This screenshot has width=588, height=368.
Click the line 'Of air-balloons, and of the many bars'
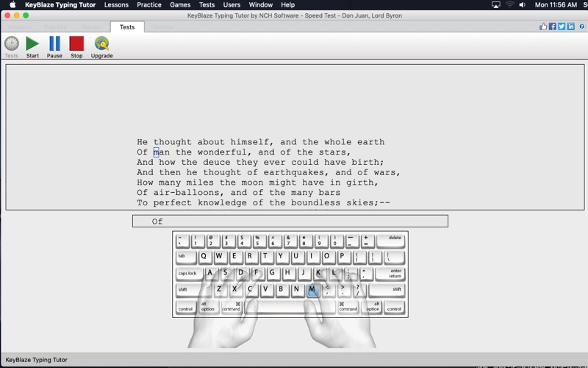238,193
